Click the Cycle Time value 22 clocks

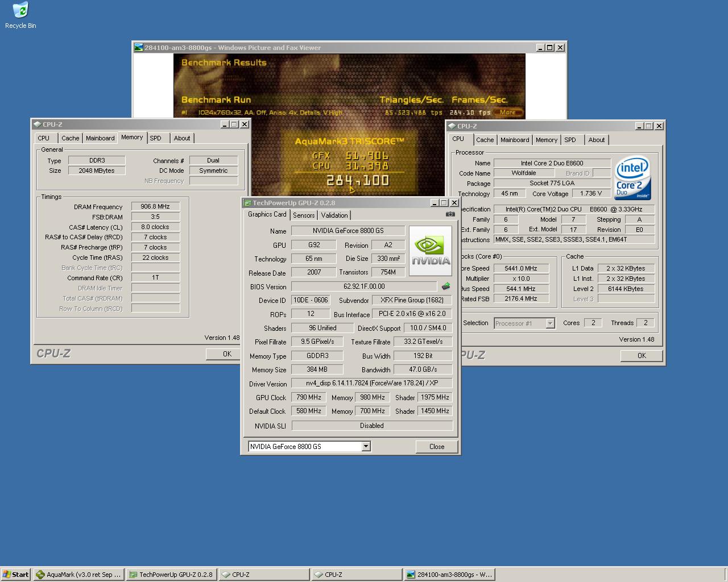pos(155,257)
